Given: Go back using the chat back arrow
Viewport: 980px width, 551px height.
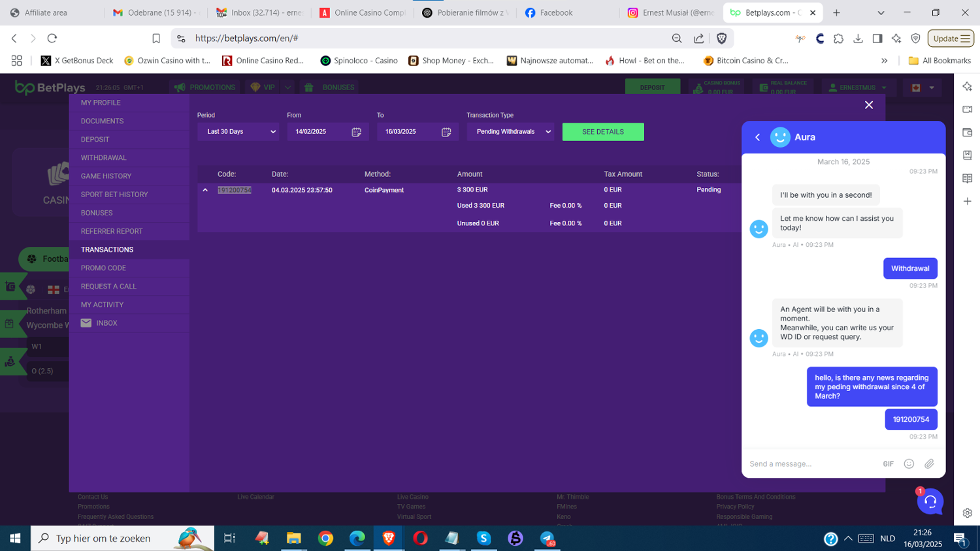Looking at the screenshot, I should coord(758,137).
